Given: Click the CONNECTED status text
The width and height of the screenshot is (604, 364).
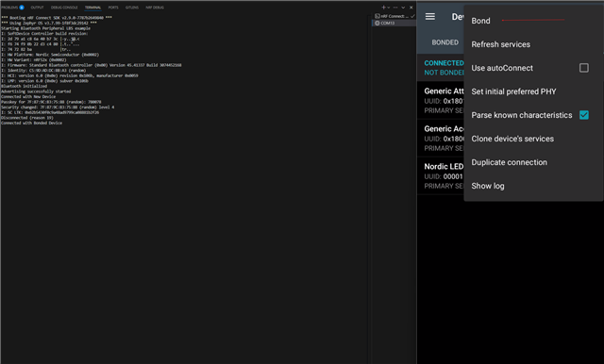Looking at the screenshot, I should pos(444,63).
